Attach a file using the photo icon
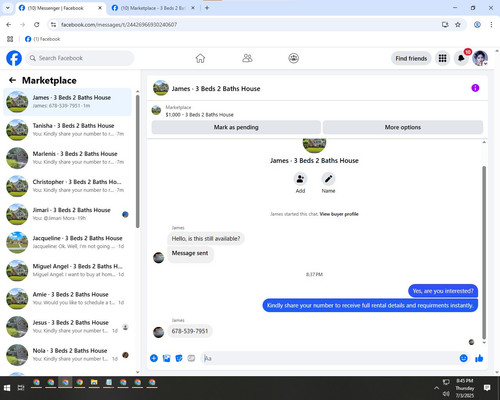Image resolution: width=500 pixels, height=400 pixels. point(166,358)
